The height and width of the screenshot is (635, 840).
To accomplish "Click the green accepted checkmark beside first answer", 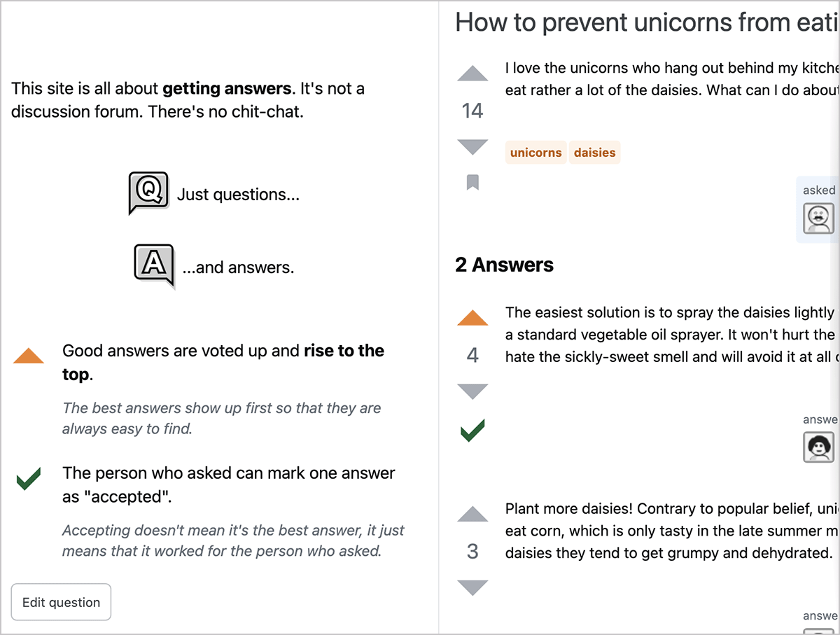I will 472,430.
